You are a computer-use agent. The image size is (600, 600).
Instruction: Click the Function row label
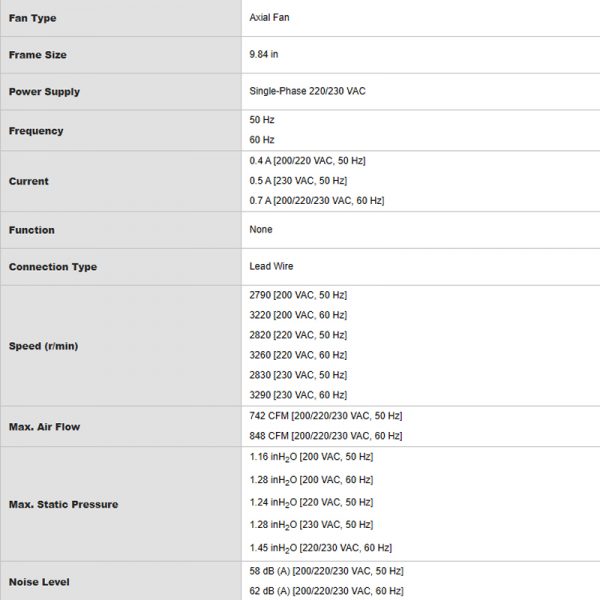pos(32,230)
